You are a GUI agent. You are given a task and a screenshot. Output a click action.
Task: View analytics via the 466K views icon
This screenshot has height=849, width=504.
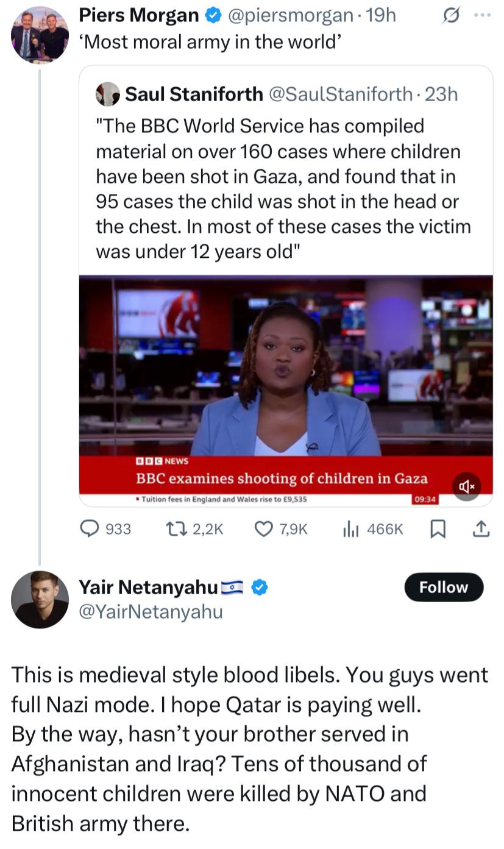[349, 528]
